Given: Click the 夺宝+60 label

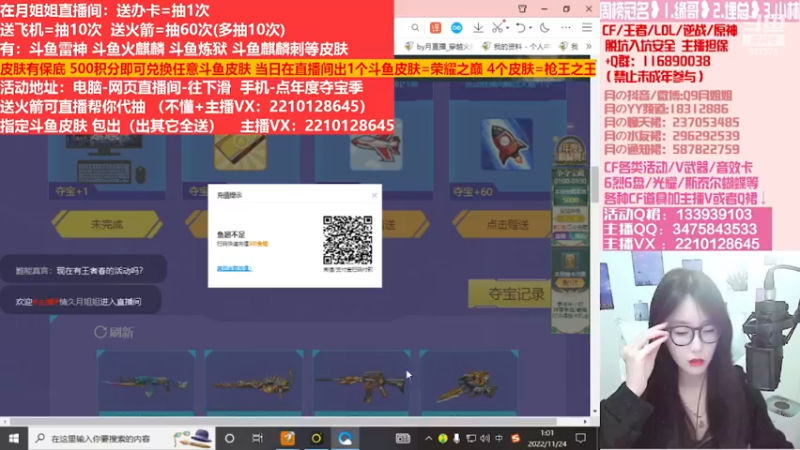Looking at the screenshot, I should pos(473,192).
